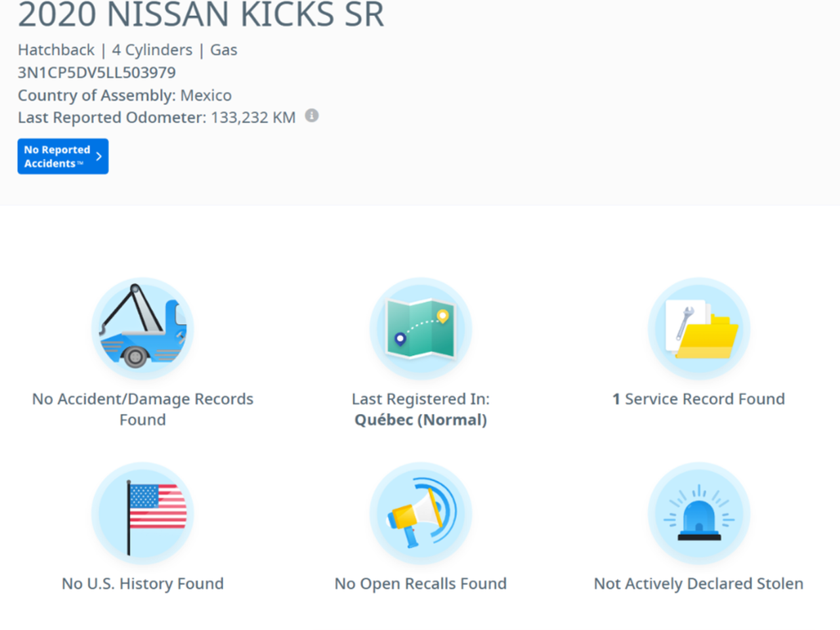840x630 pixels.
Task: Click the info icon beside the odometer reading
Action: [x=312, y=116]
